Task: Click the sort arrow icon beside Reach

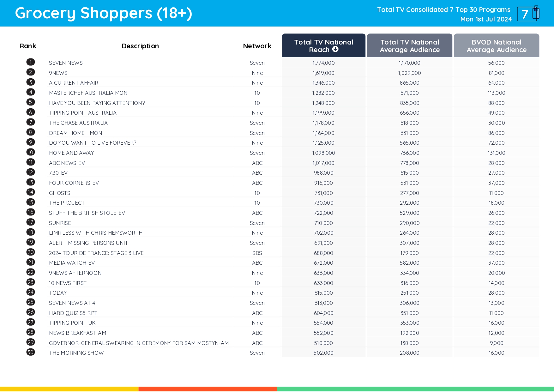Action: pos(335,49)
